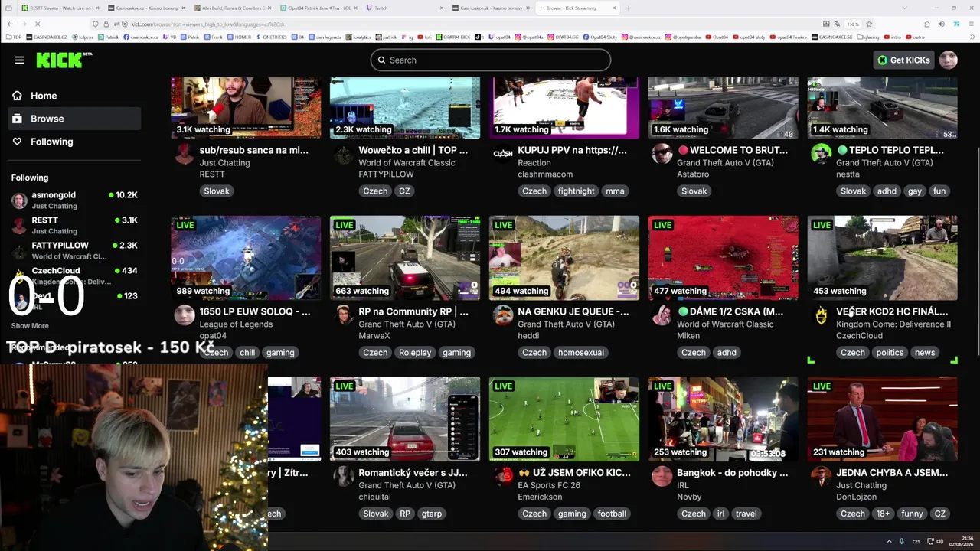Click heddi channel avatar
The image size is (980, 551).
pos(503,315)
